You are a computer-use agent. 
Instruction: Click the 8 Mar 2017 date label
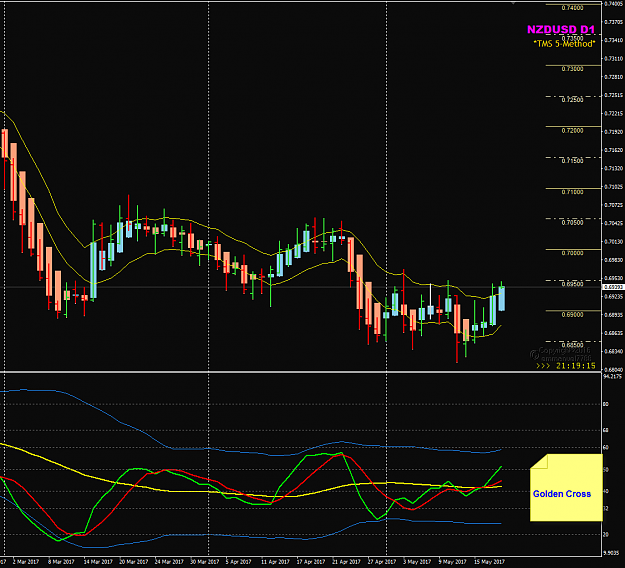pyautogui.click(x=61, y=562)
